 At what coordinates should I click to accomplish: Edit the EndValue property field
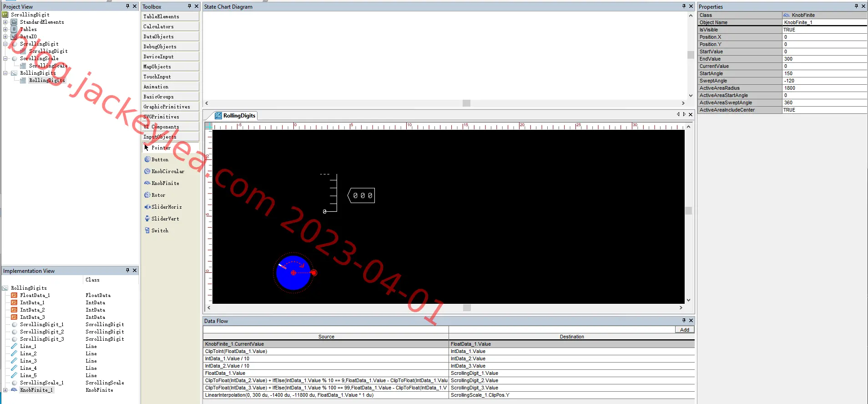824,59
